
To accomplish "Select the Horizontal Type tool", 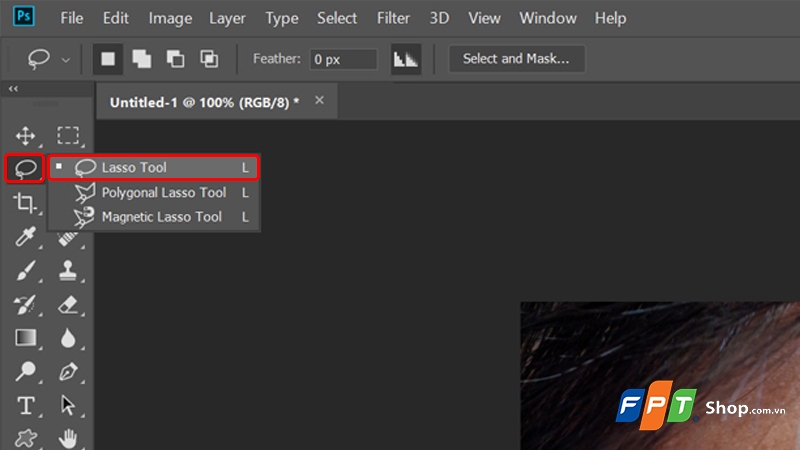I will (26, 406).
